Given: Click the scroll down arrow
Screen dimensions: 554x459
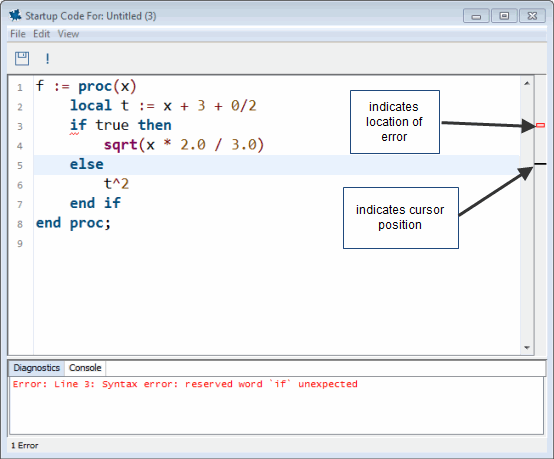Looking at the screenshot, I should tap(527, 348).
